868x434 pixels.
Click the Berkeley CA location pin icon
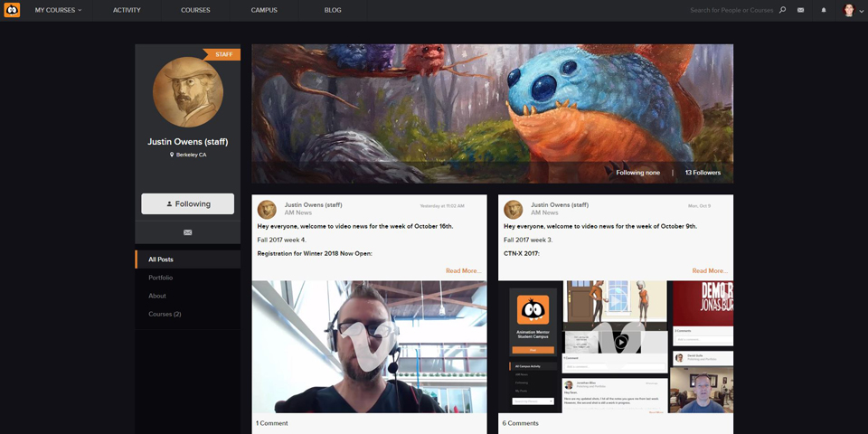172,155
